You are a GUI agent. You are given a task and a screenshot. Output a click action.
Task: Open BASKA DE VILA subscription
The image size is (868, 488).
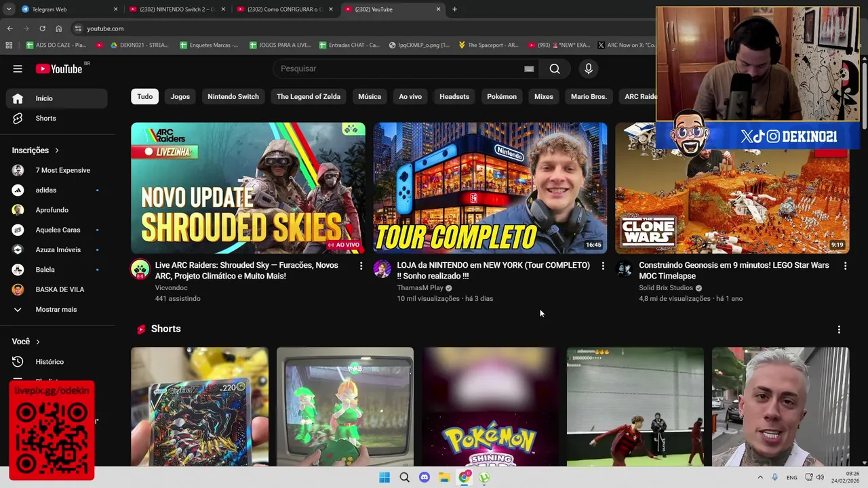click(x=57, y=289)
